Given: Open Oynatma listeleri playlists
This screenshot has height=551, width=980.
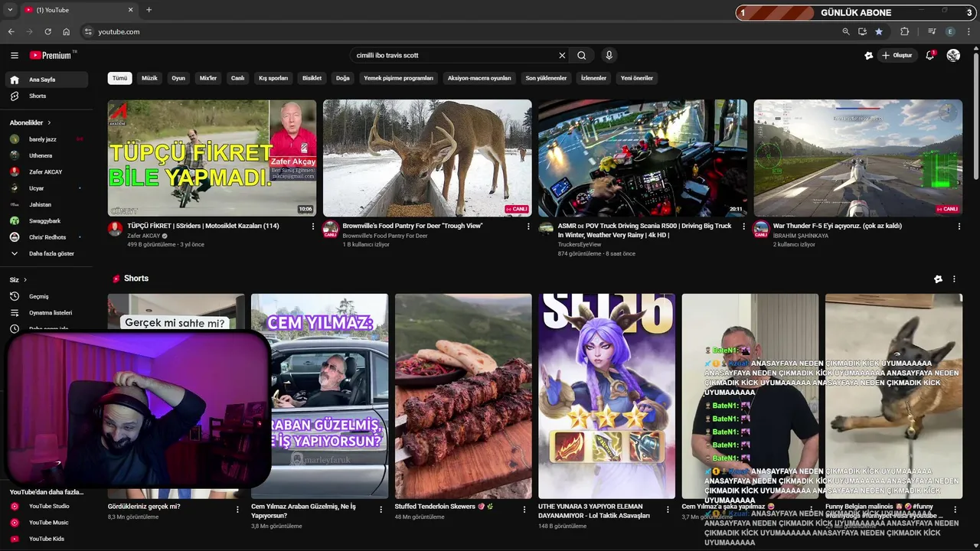Looking at the screenshot, I should coord(46,313).
